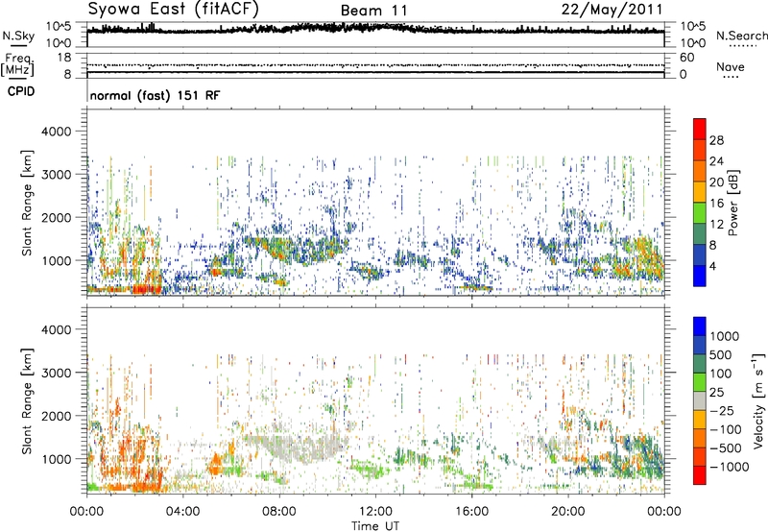Click the 'N.Search' legend label

pyautogui.click(x=741, y=36)
